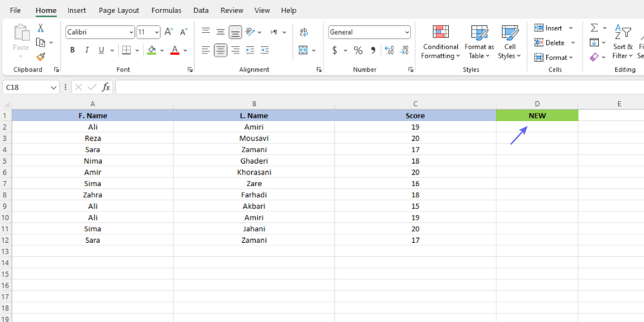Open the Calibri font name dropdown
The width and height of the screenshot is (644, 322).
131,32
